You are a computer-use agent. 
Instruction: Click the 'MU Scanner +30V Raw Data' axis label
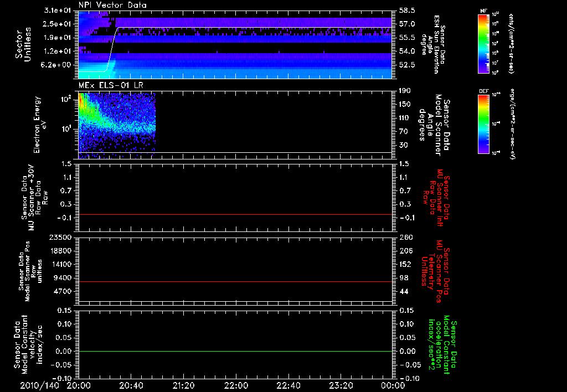[x=34, y=198]
